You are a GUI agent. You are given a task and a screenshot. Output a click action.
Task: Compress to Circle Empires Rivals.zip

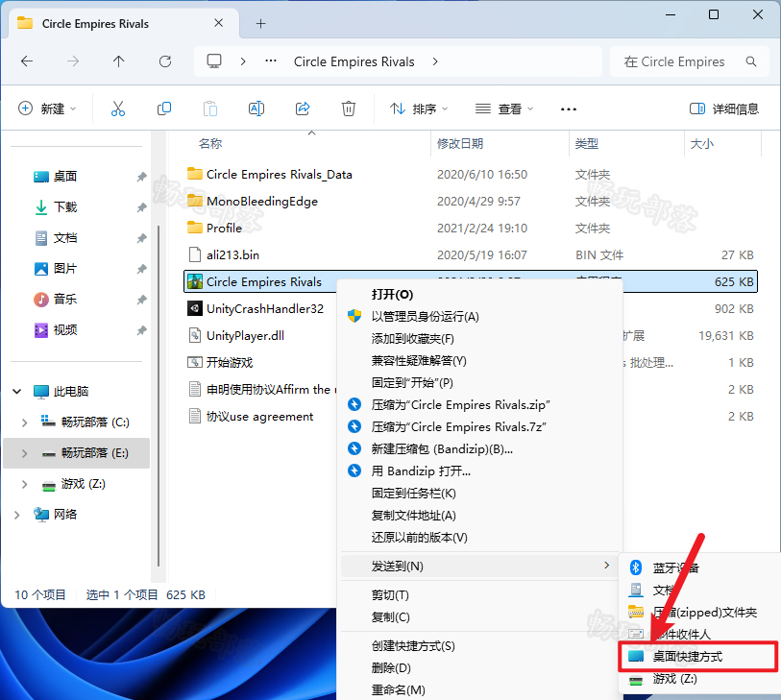click(481, 405)
